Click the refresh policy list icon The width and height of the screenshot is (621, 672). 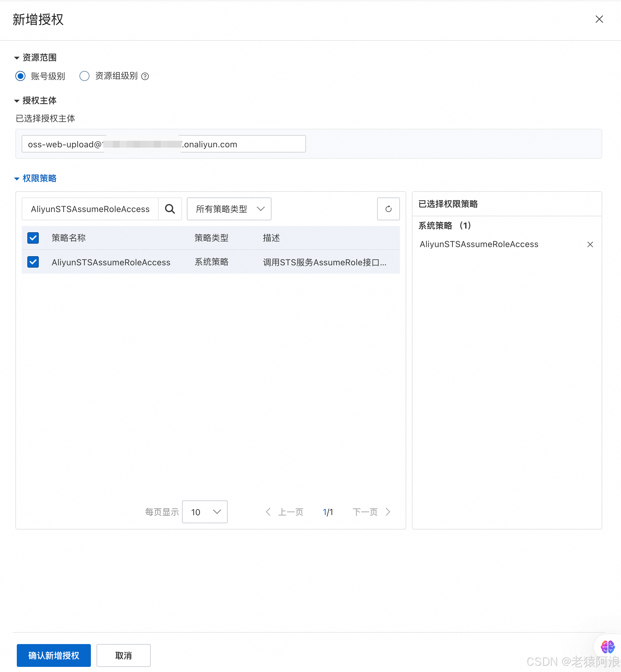tap(388, 209)
